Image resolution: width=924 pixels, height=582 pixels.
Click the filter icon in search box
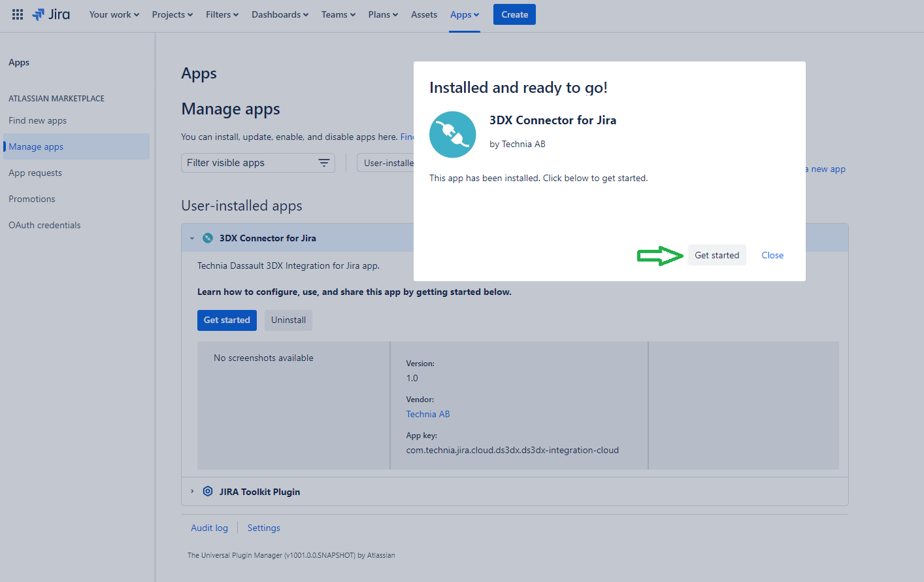pos(323,163)
